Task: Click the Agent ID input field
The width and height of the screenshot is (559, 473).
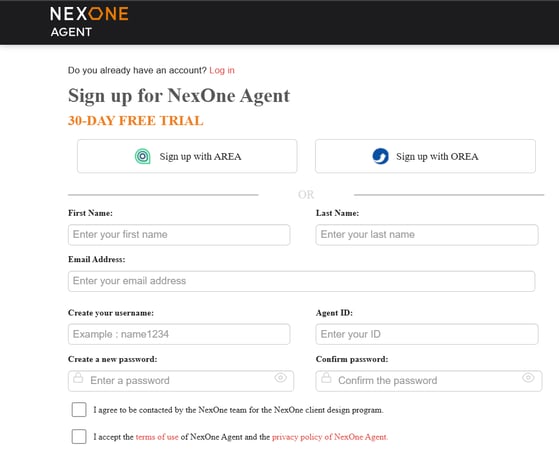Action: pyautogui.click(x=427, y=334)
